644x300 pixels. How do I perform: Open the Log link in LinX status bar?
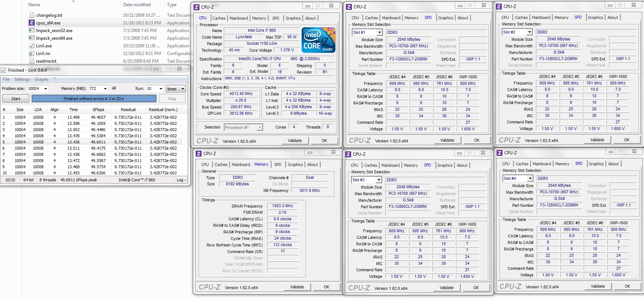pos(181,180)
